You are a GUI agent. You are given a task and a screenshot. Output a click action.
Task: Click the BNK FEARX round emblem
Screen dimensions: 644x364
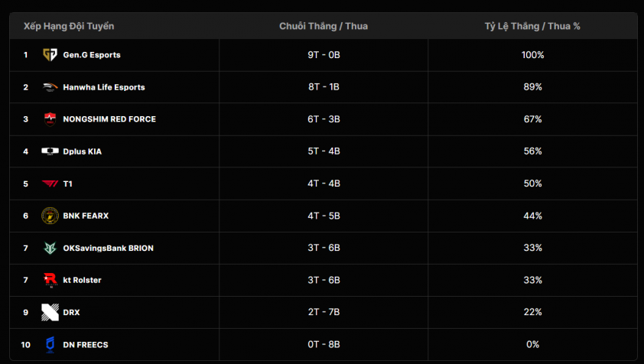50,216
